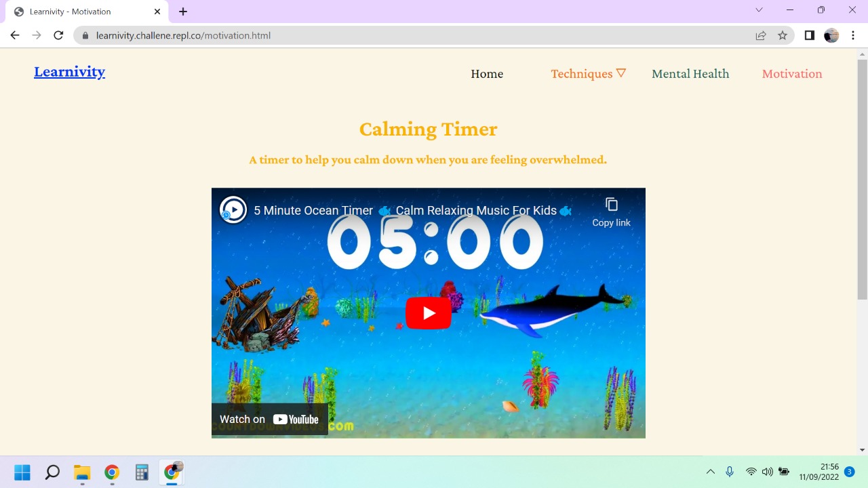Open the Home navigation item
This screenshot has width=868, height=488.
[x=487, y=74]
